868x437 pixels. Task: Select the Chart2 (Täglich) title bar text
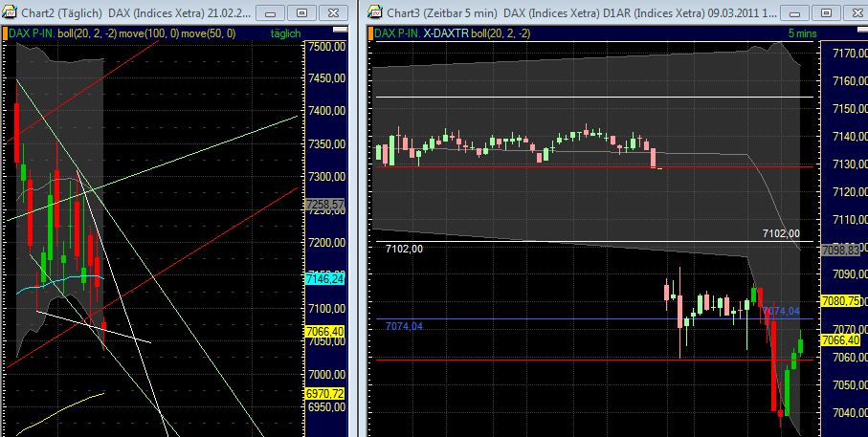pyautogui.click(x=136, y=12)
